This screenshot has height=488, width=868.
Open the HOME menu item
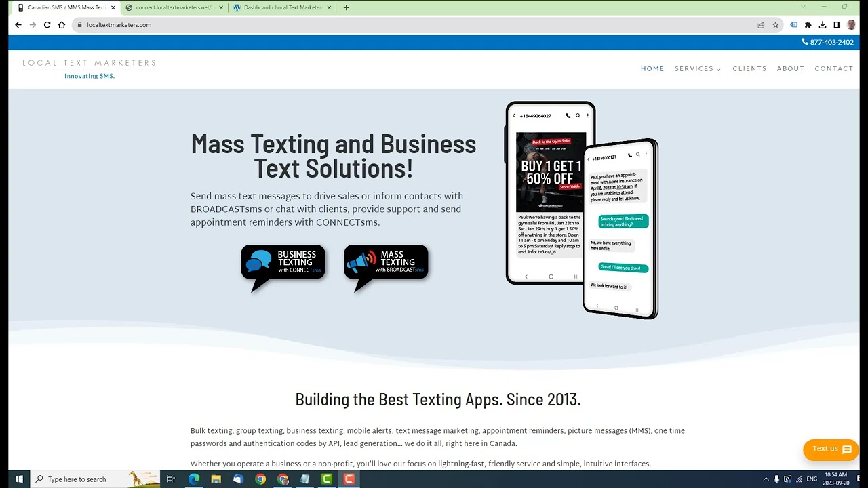(x=652, y=69)
